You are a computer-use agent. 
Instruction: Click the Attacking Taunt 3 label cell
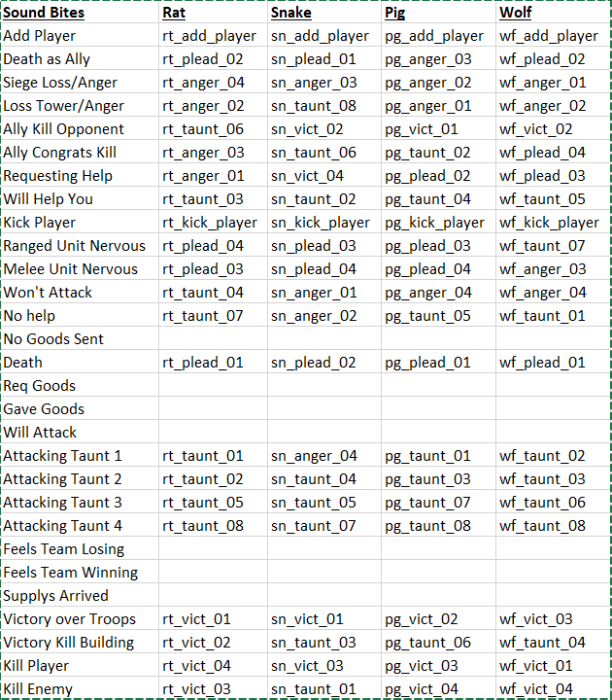coord(80,503)
